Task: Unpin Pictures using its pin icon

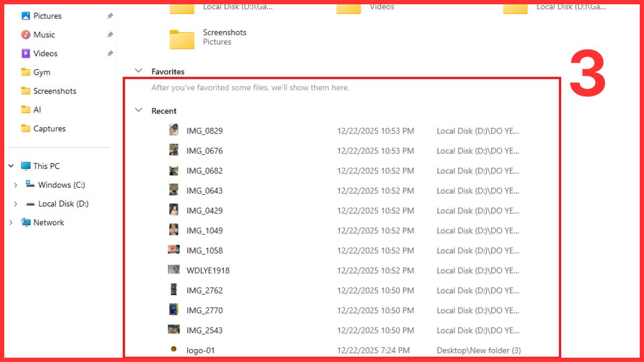Action: [110, 16]
